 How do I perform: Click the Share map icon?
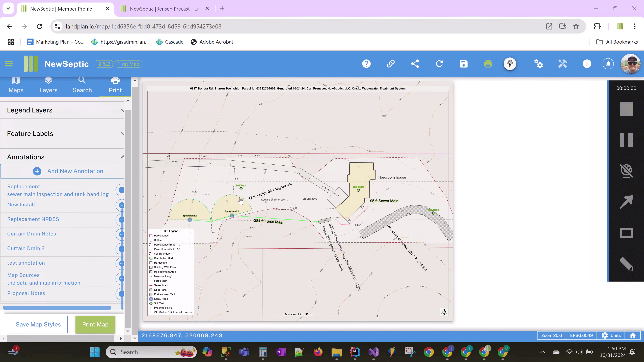coord(415,64)
